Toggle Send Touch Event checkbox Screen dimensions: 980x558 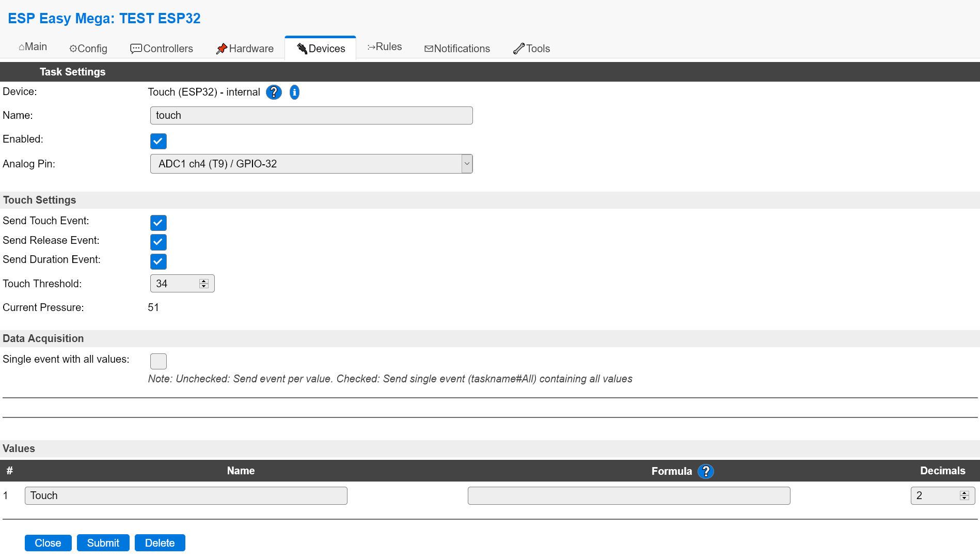(x=159, y=223)
